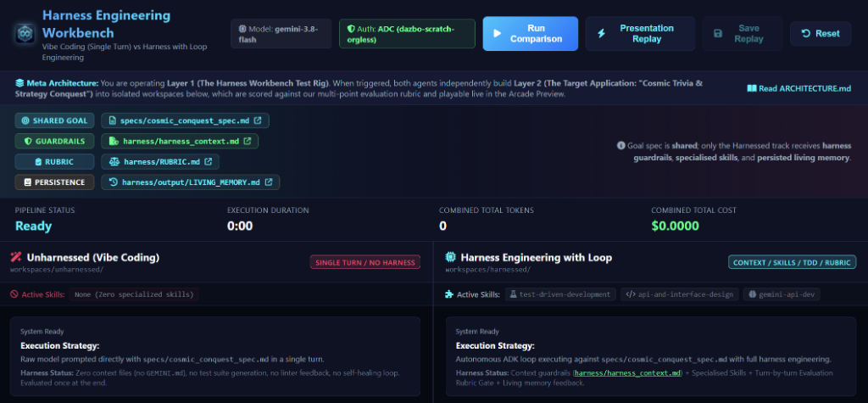Viewport: 868px width, 403px height.
Task: Click the test-driven-development skill chip
Action: coord(560,294)
